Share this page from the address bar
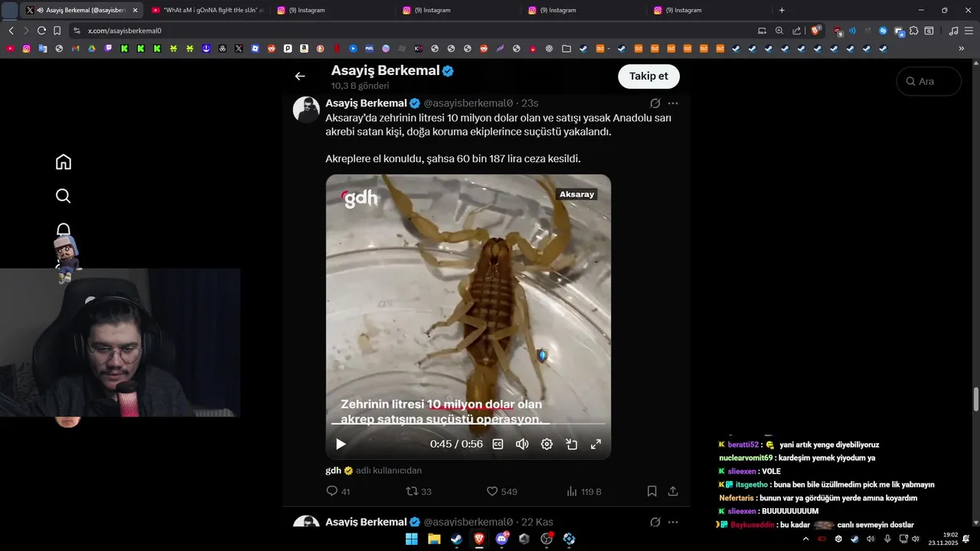The image size is (980, 551). (x=797, y=31)
